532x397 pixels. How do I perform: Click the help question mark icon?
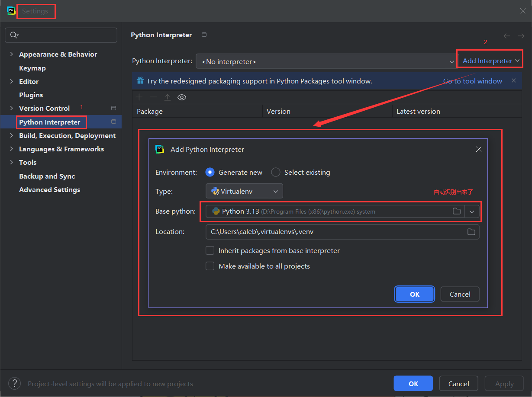click(x=14, y=383)
